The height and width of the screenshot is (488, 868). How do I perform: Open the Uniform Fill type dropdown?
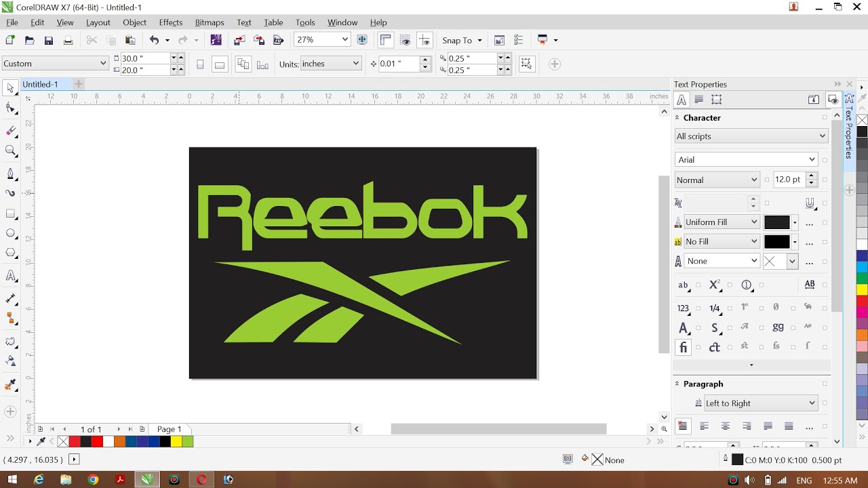pyautogui.click(x=721, y=222)
